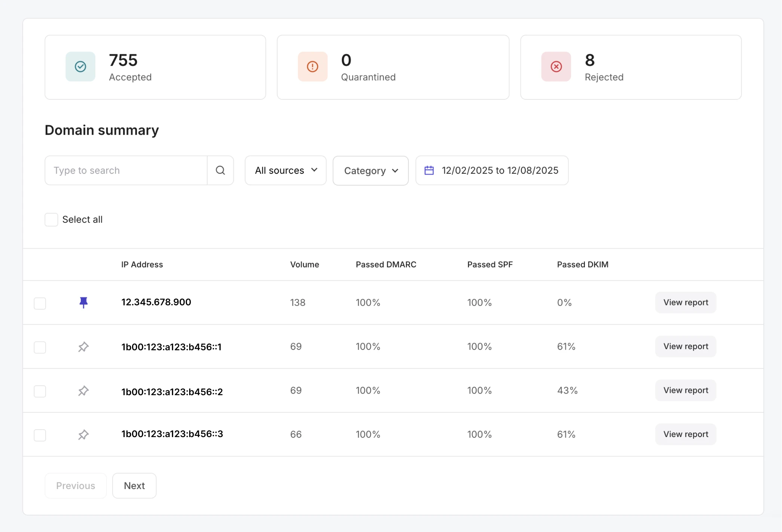782x532 pixels.
Task: Check the row for 12.345.678.900
Action: [40, 303]
